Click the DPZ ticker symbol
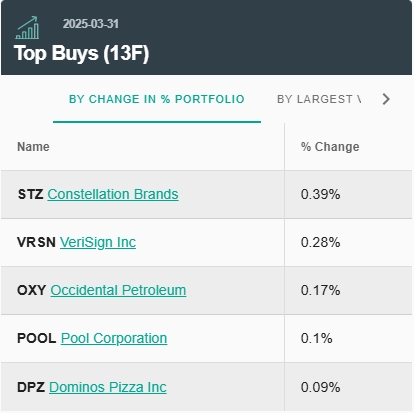 coord(31,387)
